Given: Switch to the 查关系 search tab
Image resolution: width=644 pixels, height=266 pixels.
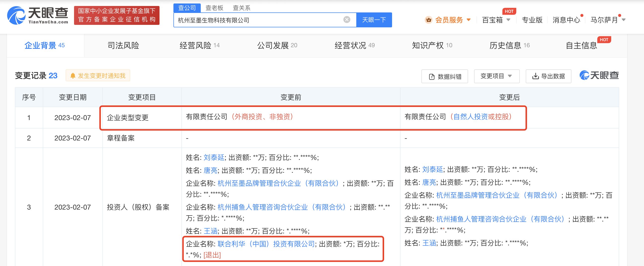Looking at the screenshot, I should [x=241, y=8].
